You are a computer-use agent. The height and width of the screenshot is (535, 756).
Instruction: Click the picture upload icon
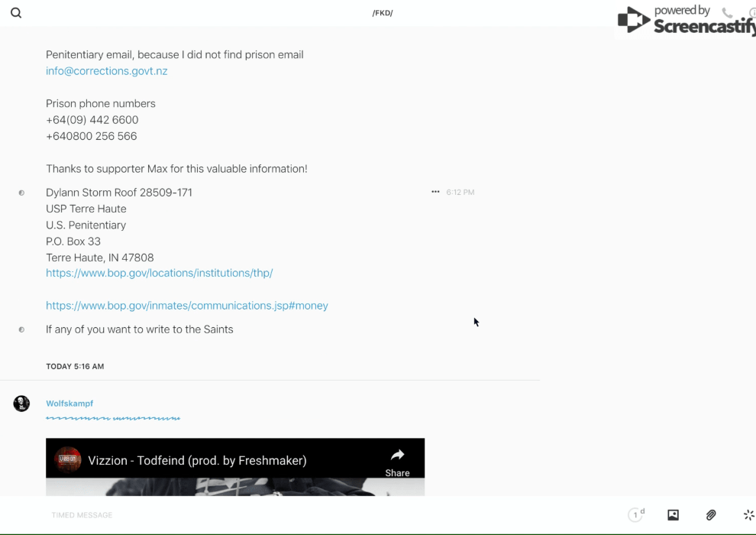(x=673, y=515)
